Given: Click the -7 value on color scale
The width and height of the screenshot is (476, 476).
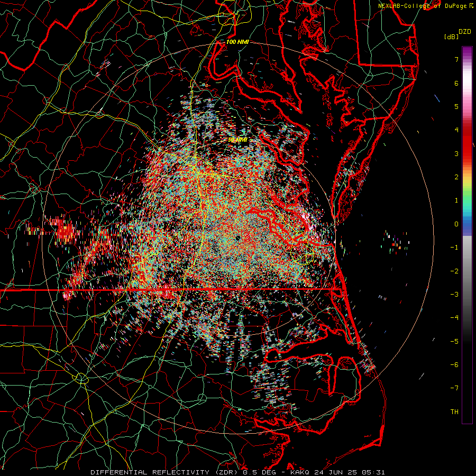Looking at the screenshot, I should (454, 388).
